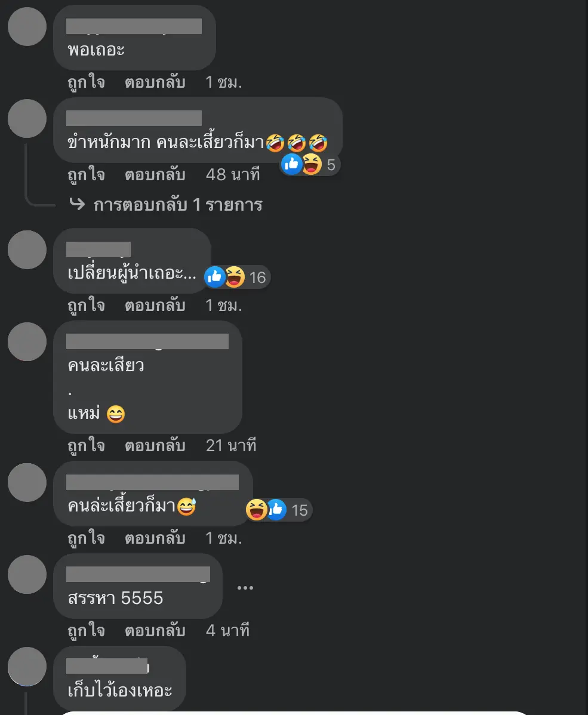Open 4 นาที timestamp link
The height and width of the screenshot is (715, 588).
pos(227,631)
